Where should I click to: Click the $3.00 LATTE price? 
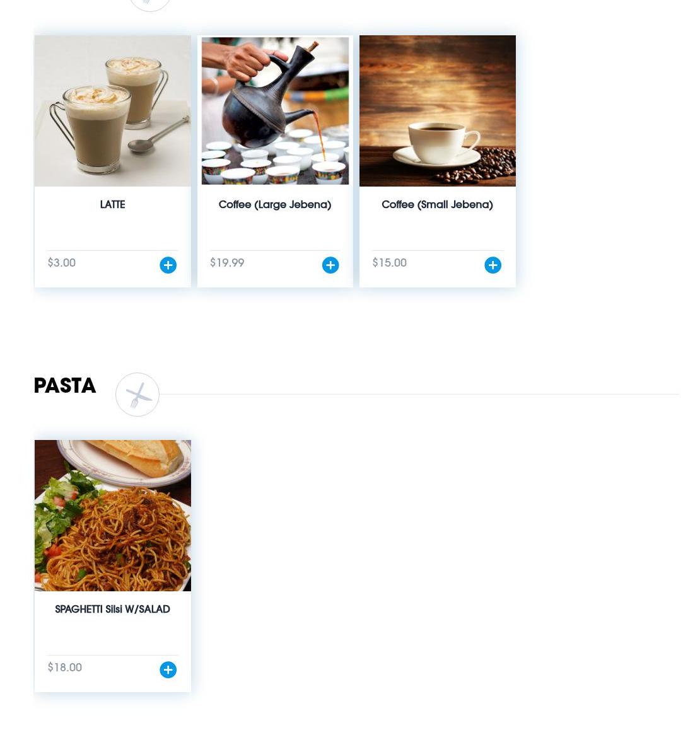[61, 262]
